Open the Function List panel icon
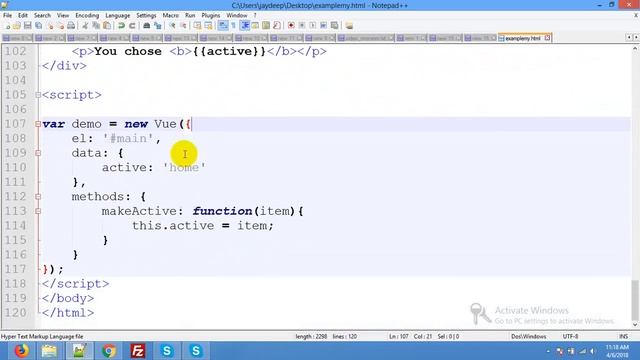Screen dimensions: 640x360 277,26
